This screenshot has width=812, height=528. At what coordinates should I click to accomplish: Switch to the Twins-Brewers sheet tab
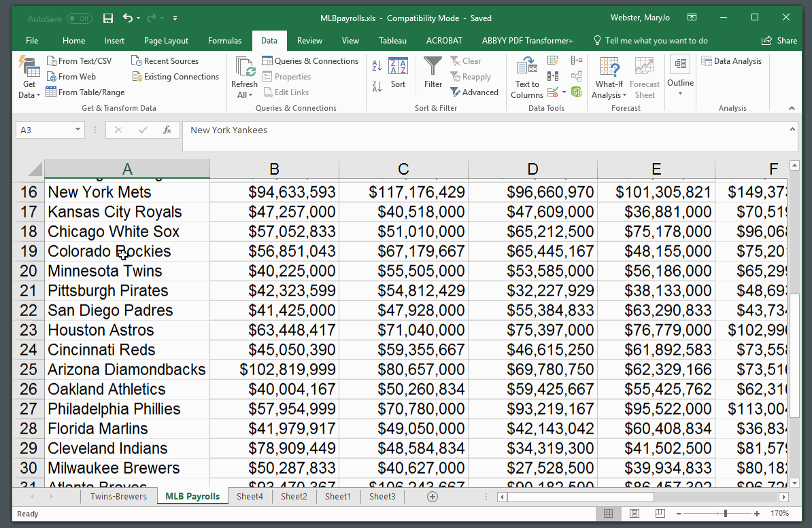coord(118,497)
